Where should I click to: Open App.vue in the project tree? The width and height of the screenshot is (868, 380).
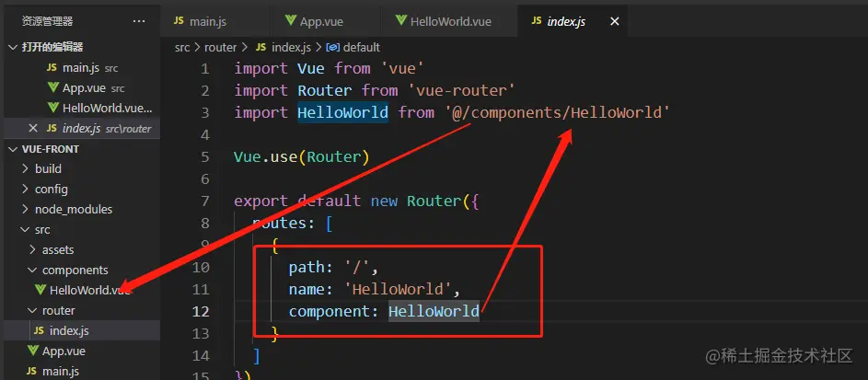point(82,351)
